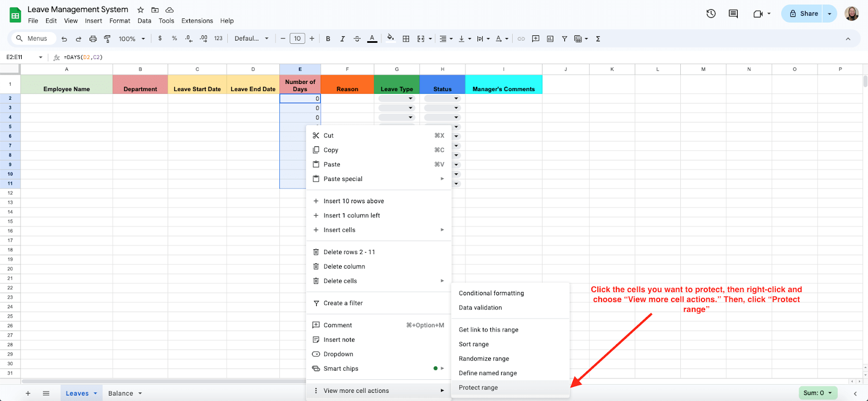Click the insert chart icon
Image resolution: width=868 pixels, height=401 pixels.
tap(550, 38)
